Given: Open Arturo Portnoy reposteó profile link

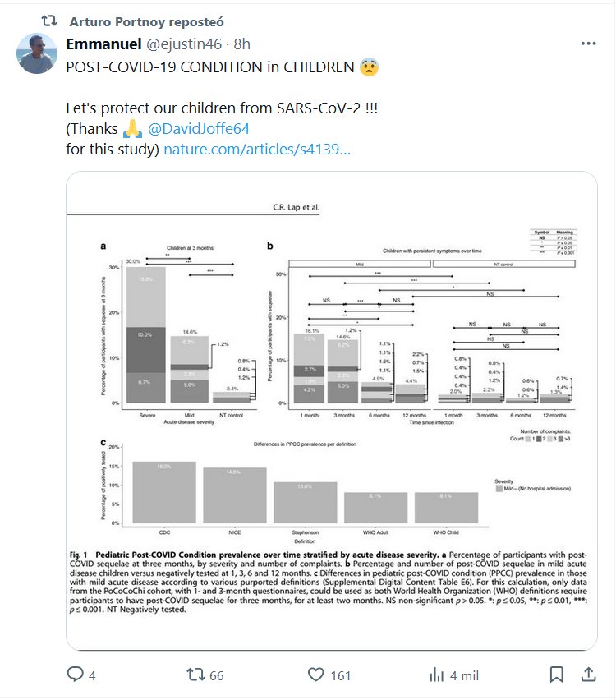Looking at the screenshot, I should tap(146, 20).
